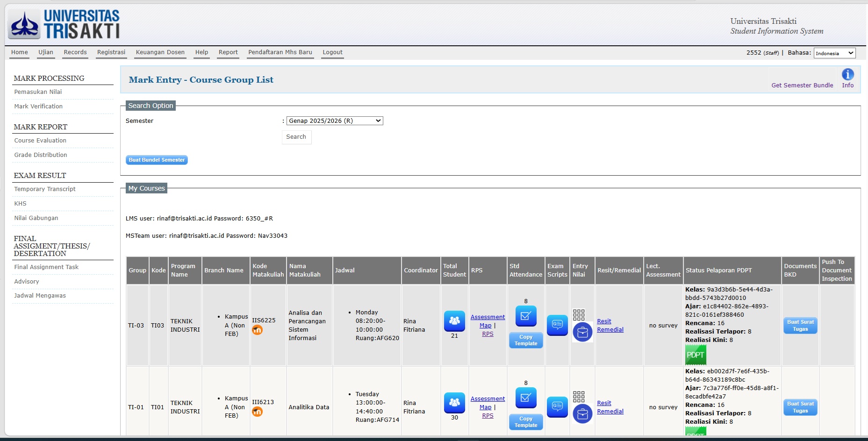Open Grade Distribution in sidebar
868x441 pixels.
pyautogui.click(x=41, y=155)
